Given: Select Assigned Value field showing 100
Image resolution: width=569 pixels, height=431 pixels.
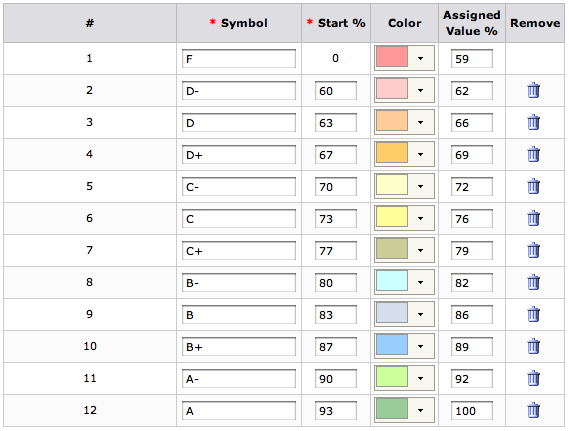Looking at the screenshot, I should [472, 411].
